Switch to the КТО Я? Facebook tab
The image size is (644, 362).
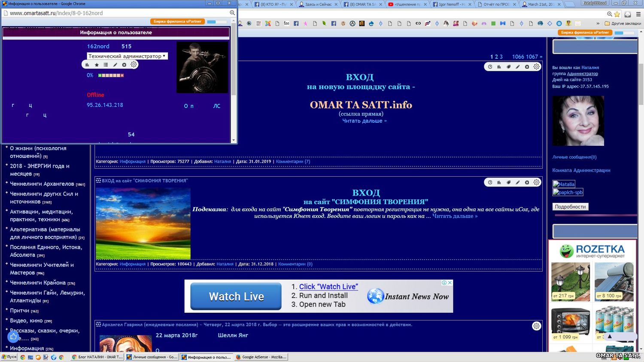[x=274, y=4]
